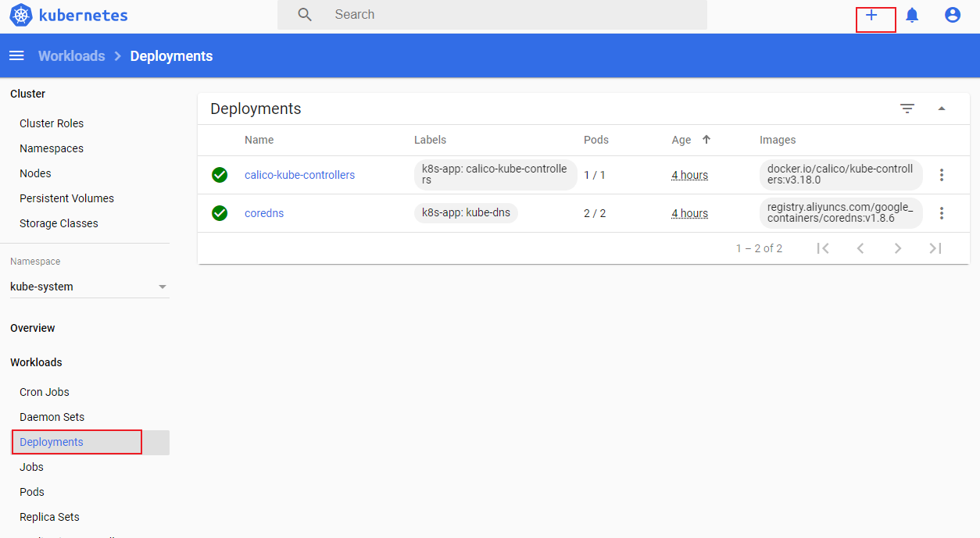Click the k8s-app: calico-kube-controllers label chip

pos(495,175)
